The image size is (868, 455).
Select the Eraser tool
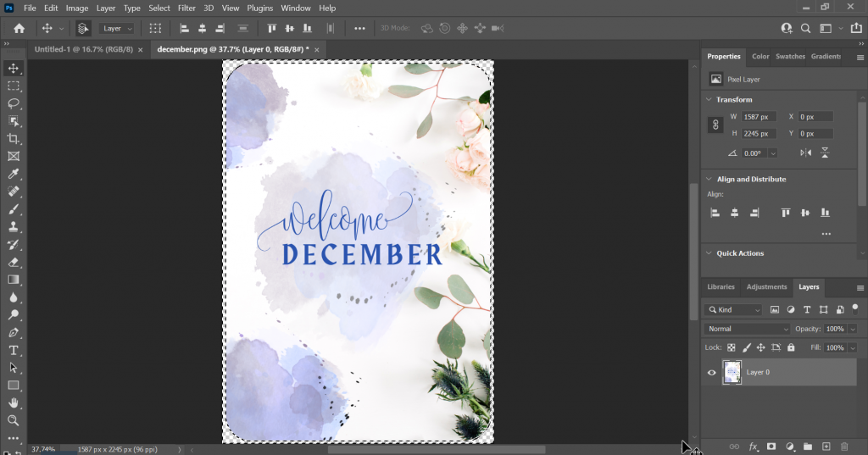[14, 263]
